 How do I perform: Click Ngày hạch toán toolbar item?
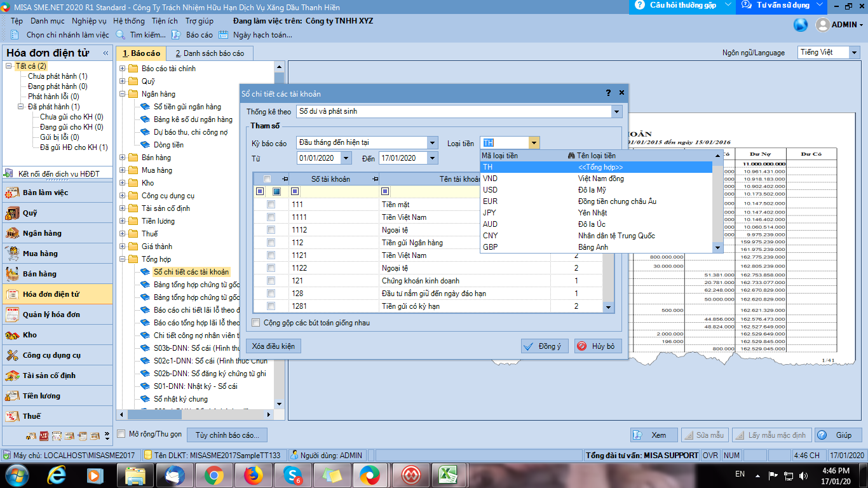255,35
